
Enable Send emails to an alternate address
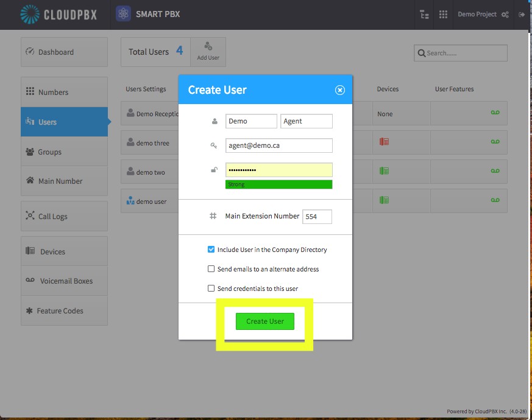211,269
